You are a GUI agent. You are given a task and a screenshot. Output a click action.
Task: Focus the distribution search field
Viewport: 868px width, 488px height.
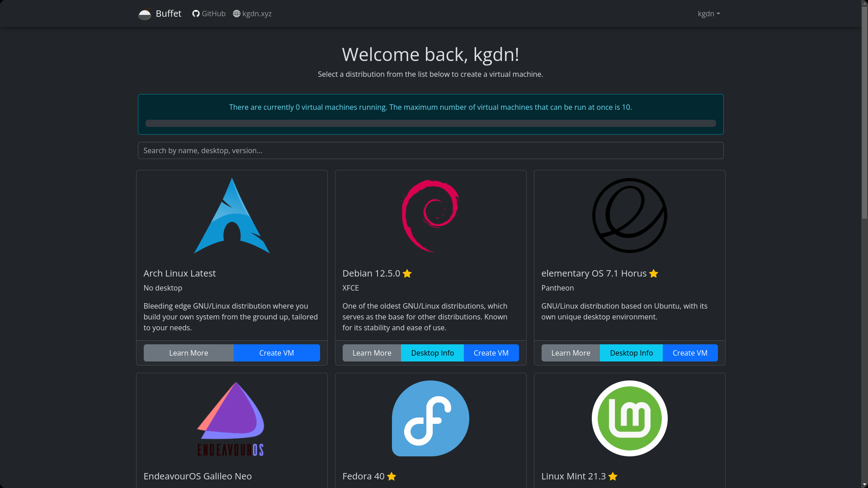[430, 150]
